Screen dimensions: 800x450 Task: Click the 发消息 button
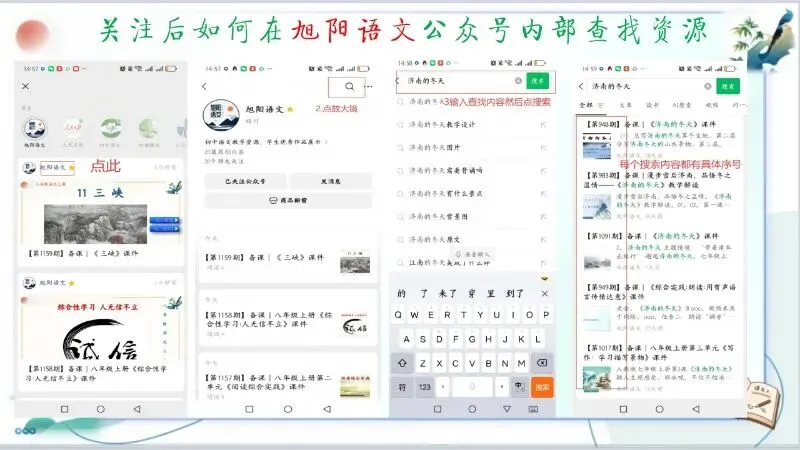[x=331, y=181]
